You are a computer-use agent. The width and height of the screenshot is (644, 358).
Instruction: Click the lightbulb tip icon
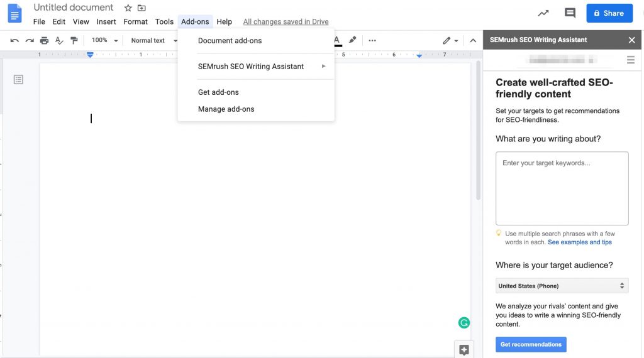[499, 234]
